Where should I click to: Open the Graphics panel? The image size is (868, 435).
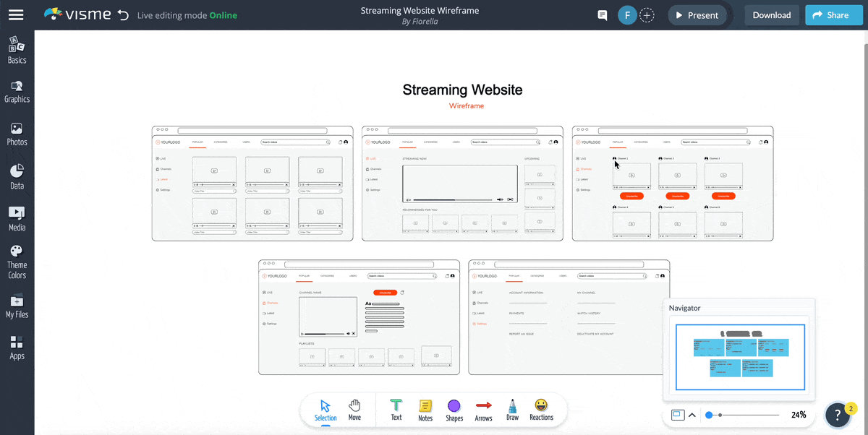(17, 92)
